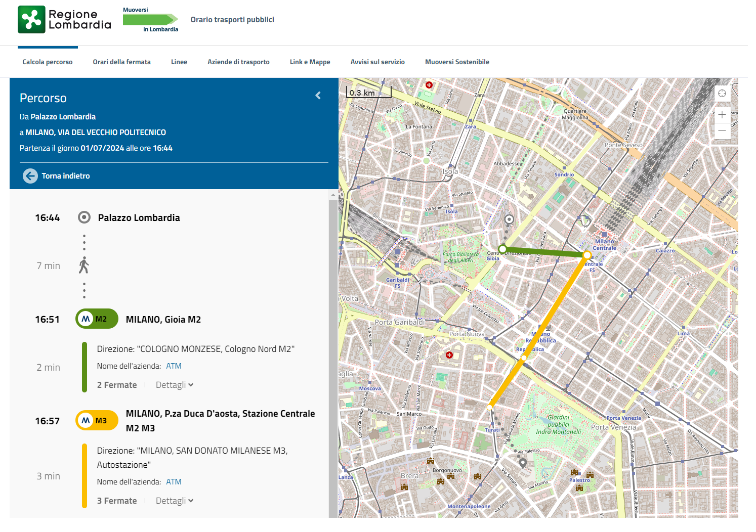Collapse the Percorso panel with the chevron
The image size is (756, 532).
pyautogui.click(x=318, y=96)
